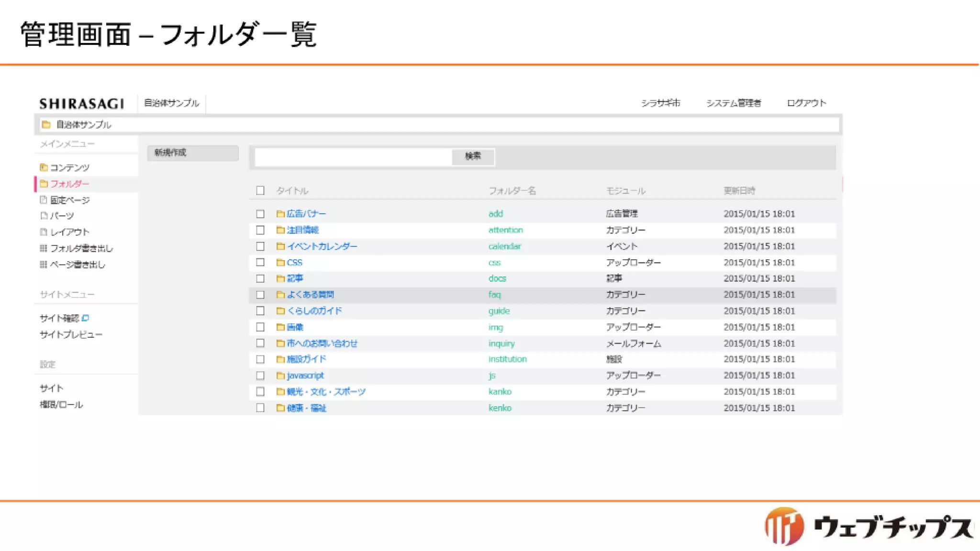The width and height of the screenshot is (980, 551).
Task: Check the box for 注目情報 row
Action: (260, 230)
